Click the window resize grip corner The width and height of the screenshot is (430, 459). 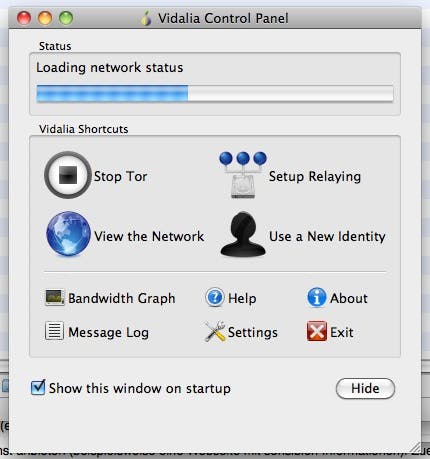[415, 447]
